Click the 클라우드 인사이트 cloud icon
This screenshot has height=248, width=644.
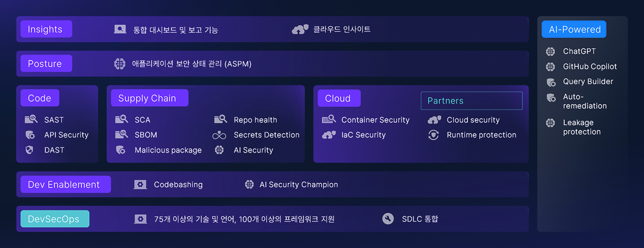(300, 29)
